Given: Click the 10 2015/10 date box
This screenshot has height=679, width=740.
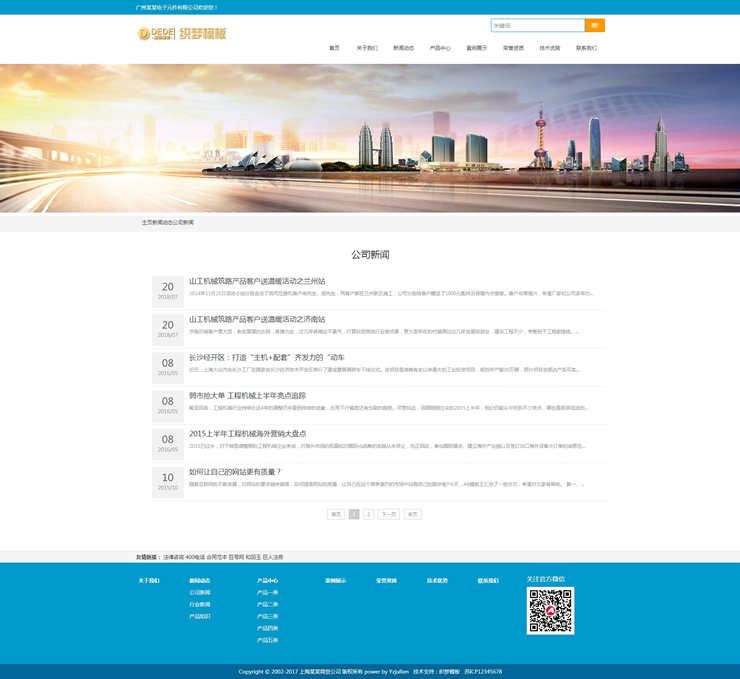Looking at the screenshot, I should pos(168,481).
